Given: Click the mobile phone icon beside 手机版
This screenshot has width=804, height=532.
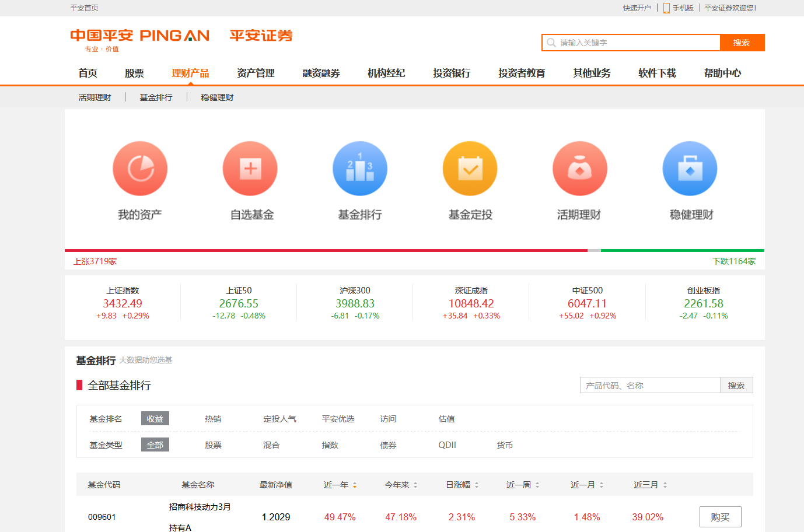Looking at the screenshot, I should [666, 8].
